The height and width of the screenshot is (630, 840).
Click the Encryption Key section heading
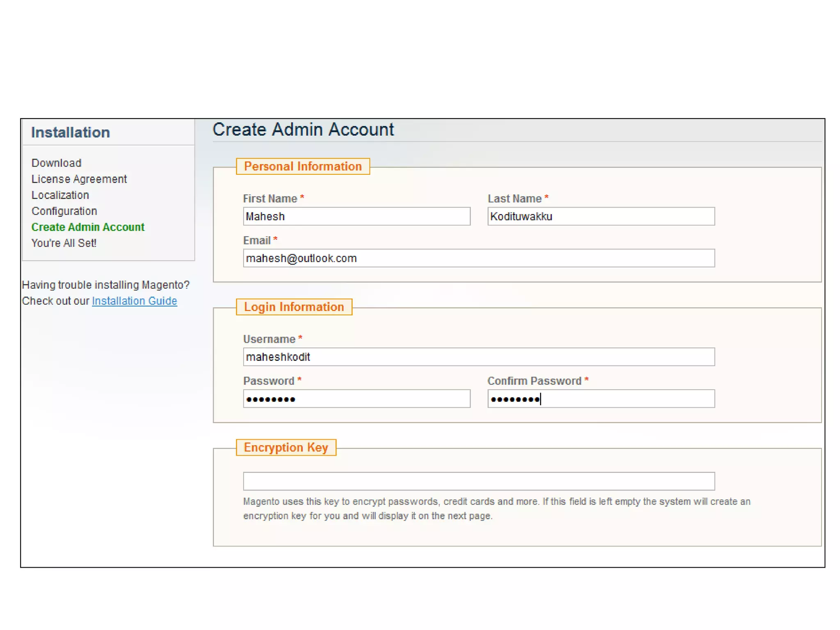tap(286, 447)
